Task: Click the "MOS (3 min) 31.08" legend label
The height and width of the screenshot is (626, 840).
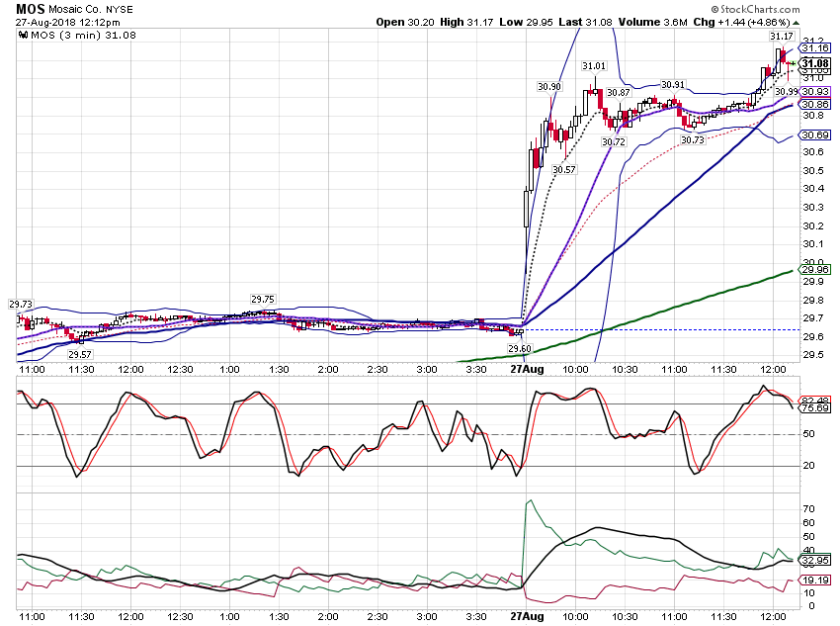Action: [x=83, y=36]
